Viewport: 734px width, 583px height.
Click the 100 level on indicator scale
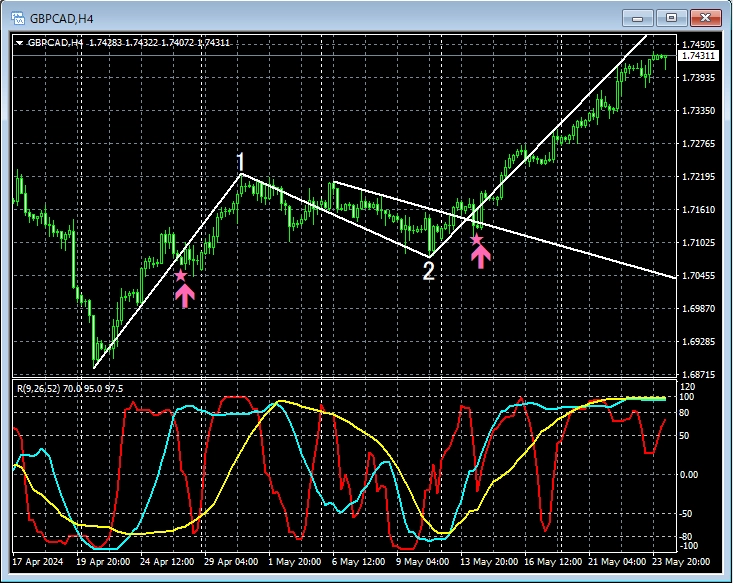point(687,397)
